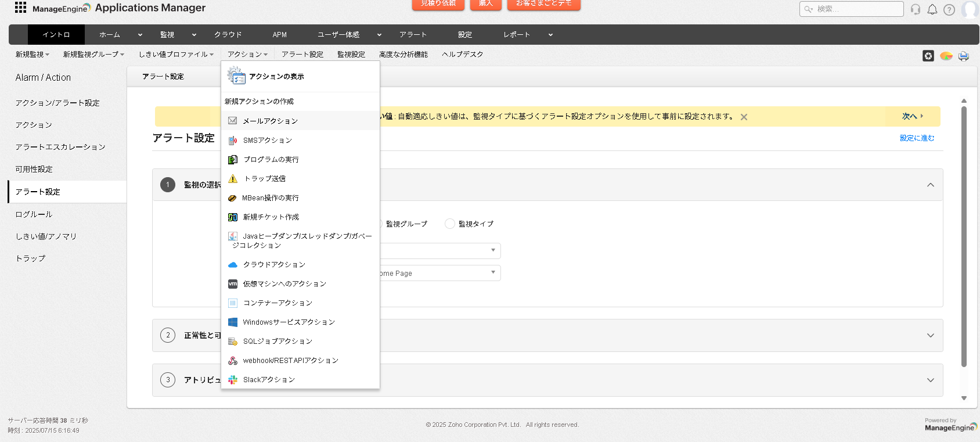980x442 pixels.
Task: Expand the ホーム tab dropdown arrow
Action: click(x=140, y=35)
